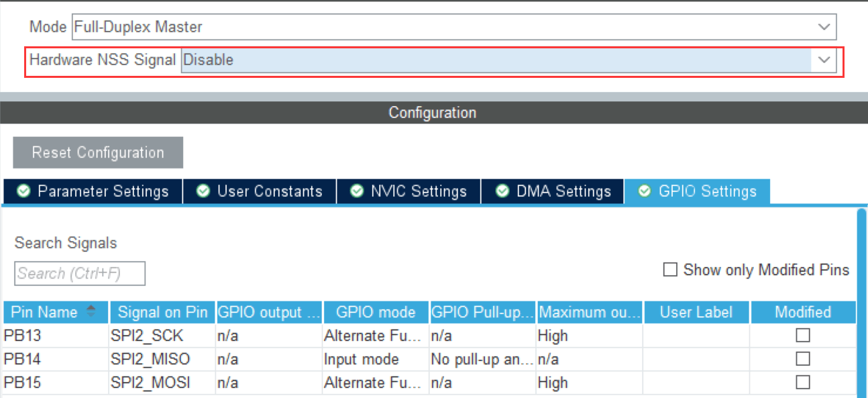Screen dimensions: 868x398
Task: Focus the Search Signals input field
Action: tap(79, 273)
